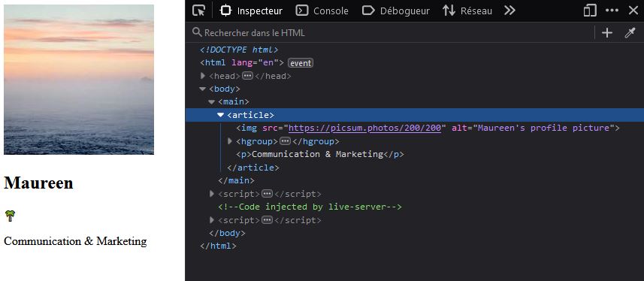
Task: Select the closing </article> tag
Action: tap(253, 168)
